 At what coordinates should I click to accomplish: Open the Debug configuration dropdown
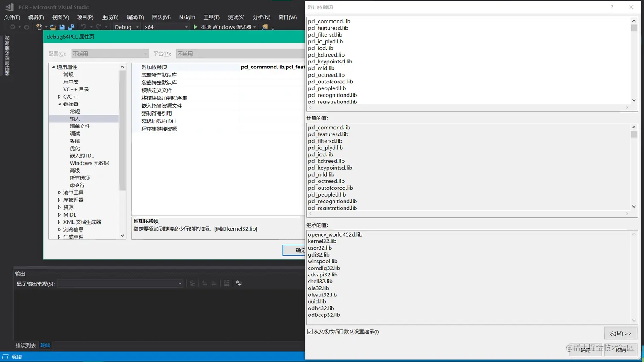[127, 27]
